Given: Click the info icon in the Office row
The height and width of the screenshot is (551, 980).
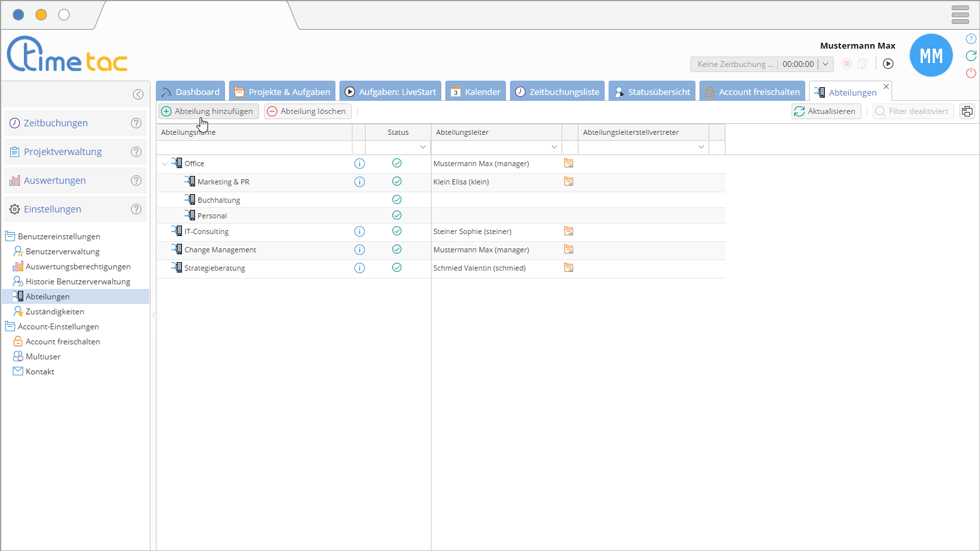Looking at the screenshot, I should coord(359,164).
